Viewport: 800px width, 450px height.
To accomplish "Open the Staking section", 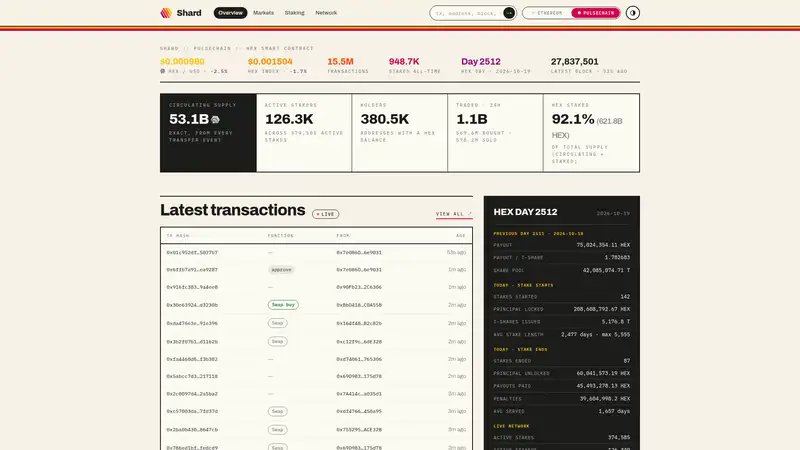I will (x=294, y=13).
